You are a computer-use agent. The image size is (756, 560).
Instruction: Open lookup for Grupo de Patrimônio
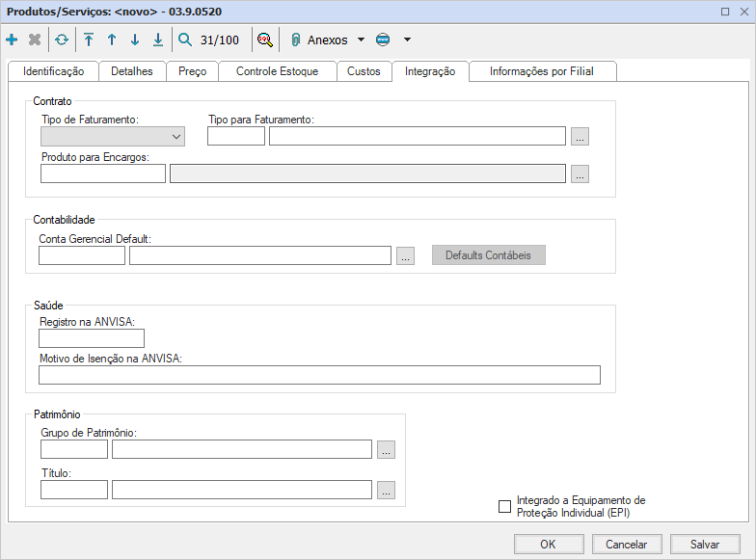point(386,450)
